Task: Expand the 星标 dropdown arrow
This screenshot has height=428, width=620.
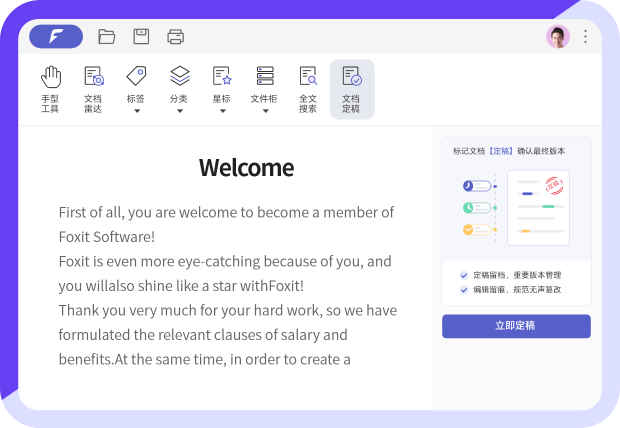Action: pyautogui.click(x=223, y=111)
